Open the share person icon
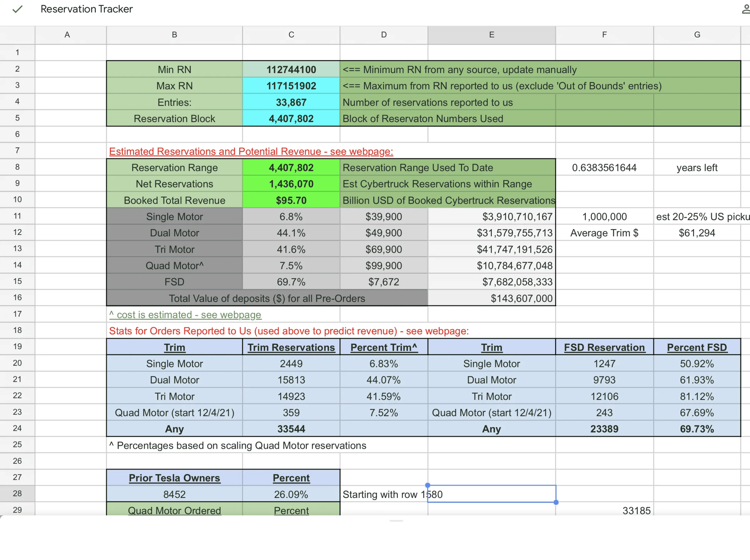Image resolution: width=750 pixels, height=560 pixels. pyautogui.click(x=746, y=9)
